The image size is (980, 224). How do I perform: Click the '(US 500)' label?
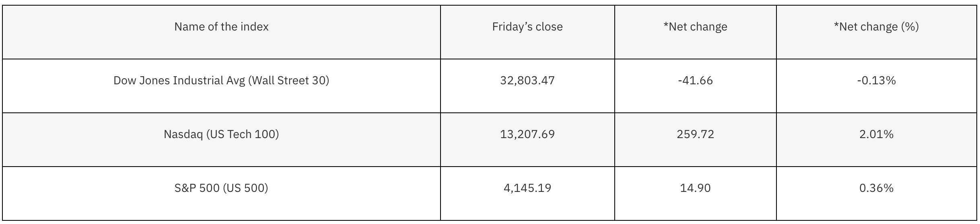click(x=245, y=188)
